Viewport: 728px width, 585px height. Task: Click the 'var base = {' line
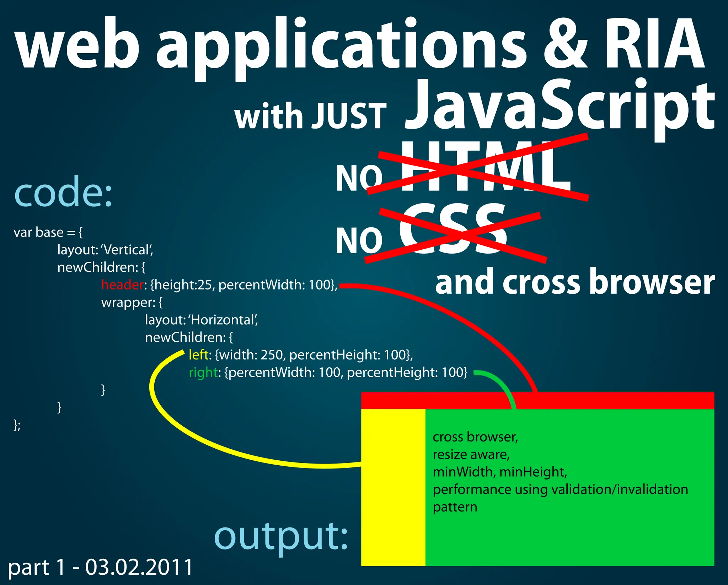pyautogui.click(x=48, y=232)
